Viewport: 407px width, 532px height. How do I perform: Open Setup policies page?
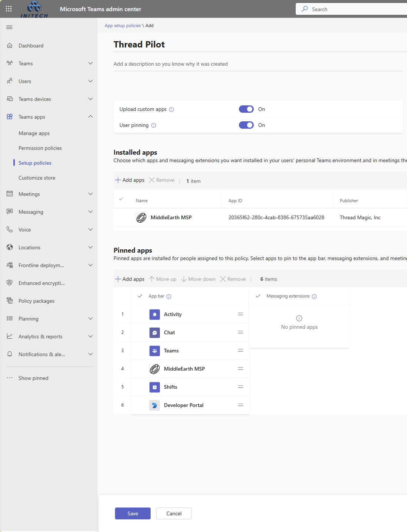point(35,163)
